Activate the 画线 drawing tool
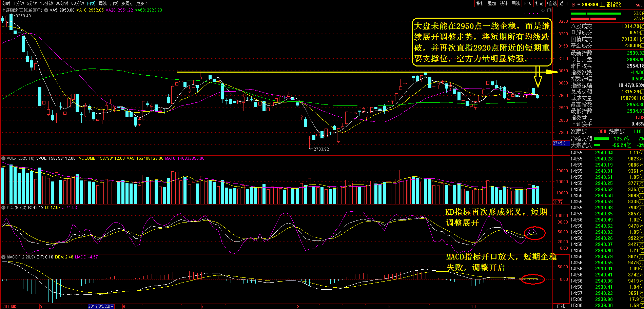Viewport: 644px width, 309px height. (516, 3)
